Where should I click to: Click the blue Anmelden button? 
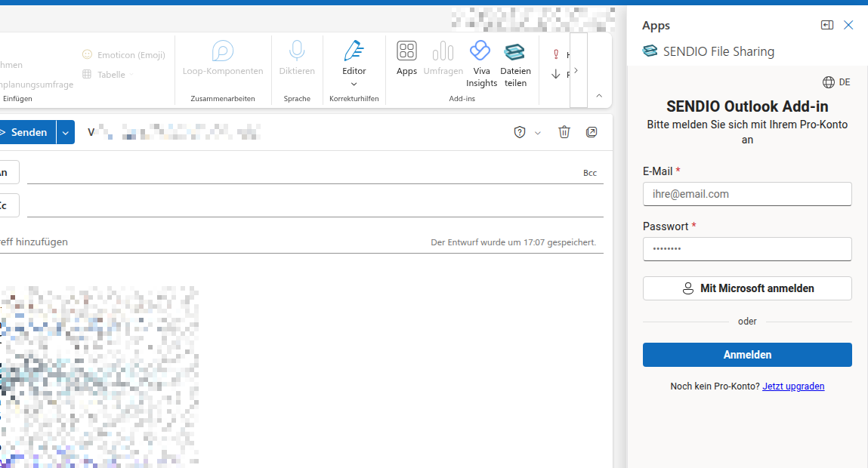[747, 355]
